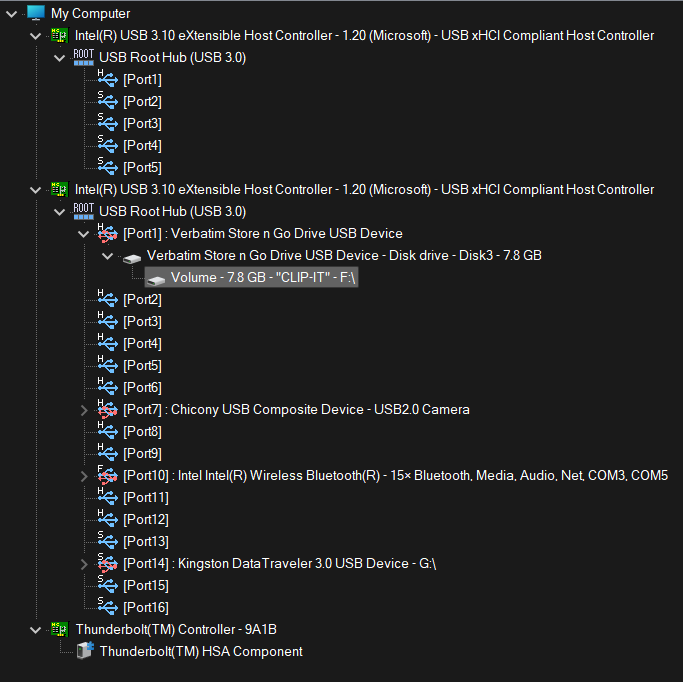The image size is (683, 682).
Task: Collapse the host controller above the sixteen-port hub
Action: coord(35,190)
